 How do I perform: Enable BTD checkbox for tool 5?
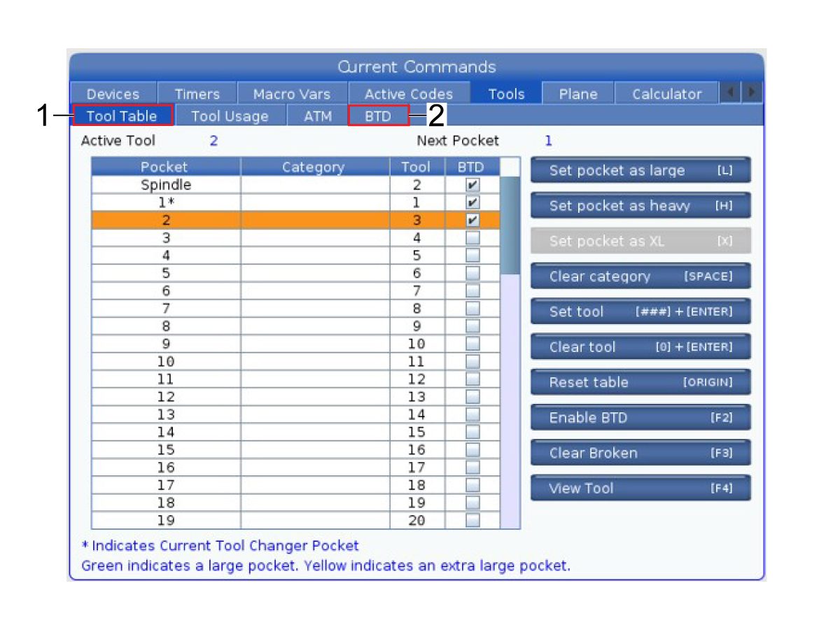[473, 256]
